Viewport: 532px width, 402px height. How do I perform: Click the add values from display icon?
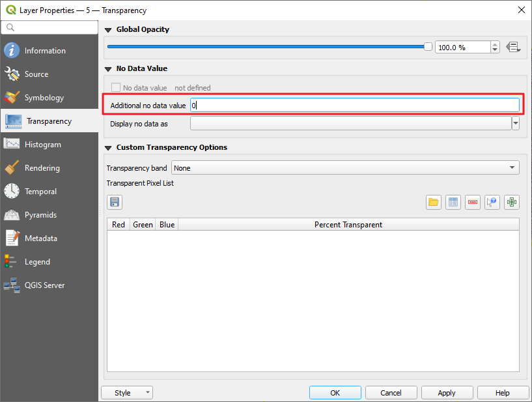coord(492,202)
